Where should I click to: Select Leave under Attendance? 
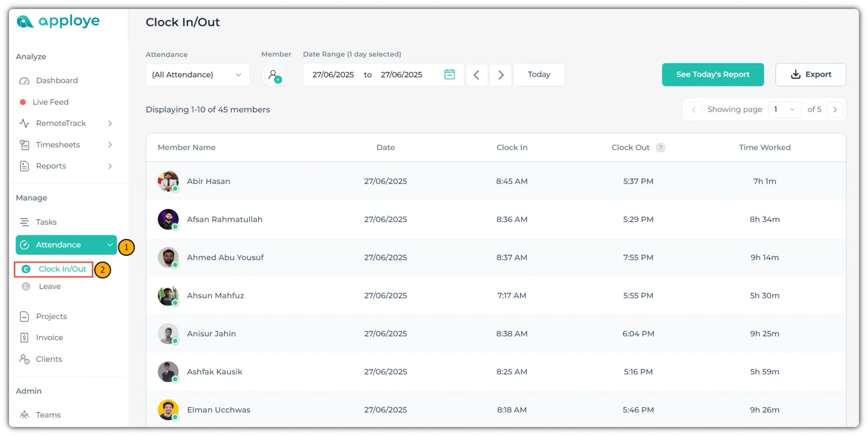(x=49, y=286)
